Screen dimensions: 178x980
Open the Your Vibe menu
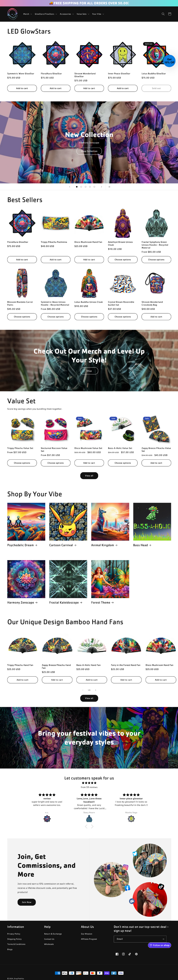(x=98, y=14)
